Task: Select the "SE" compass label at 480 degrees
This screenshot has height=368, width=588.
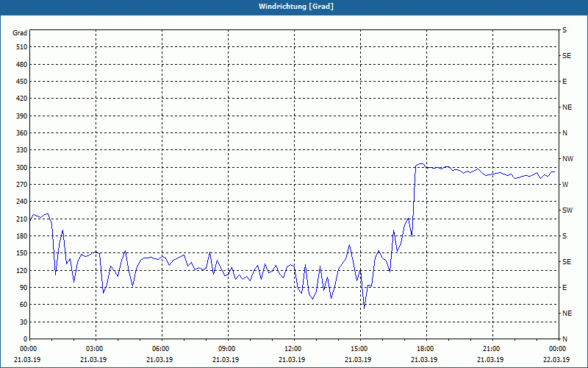Action: click(567, 56)
